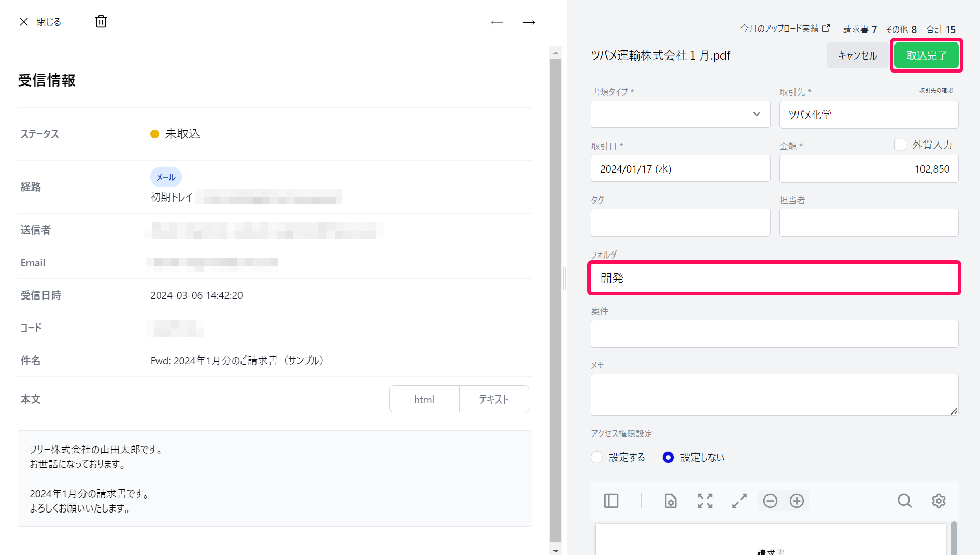980x555 pixels.
Task: Click the document properties icon in viewer
Action: coord(671,501)
